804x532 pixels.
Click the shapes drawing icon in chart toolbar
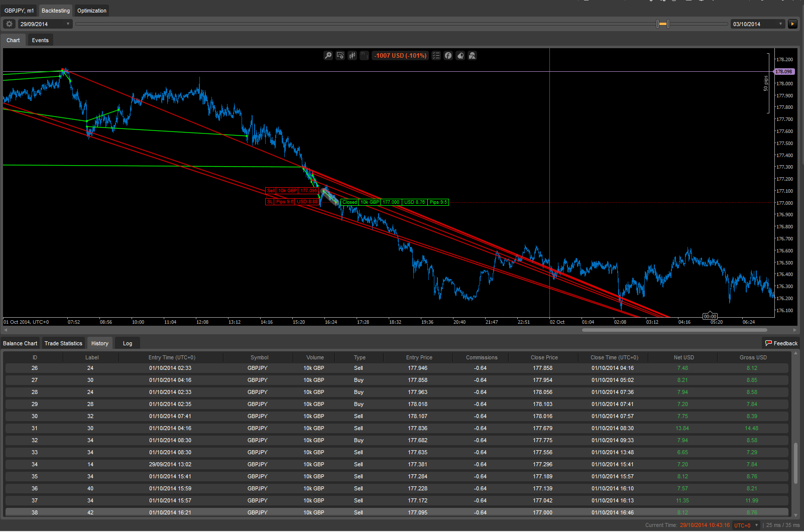click(472, 56)
